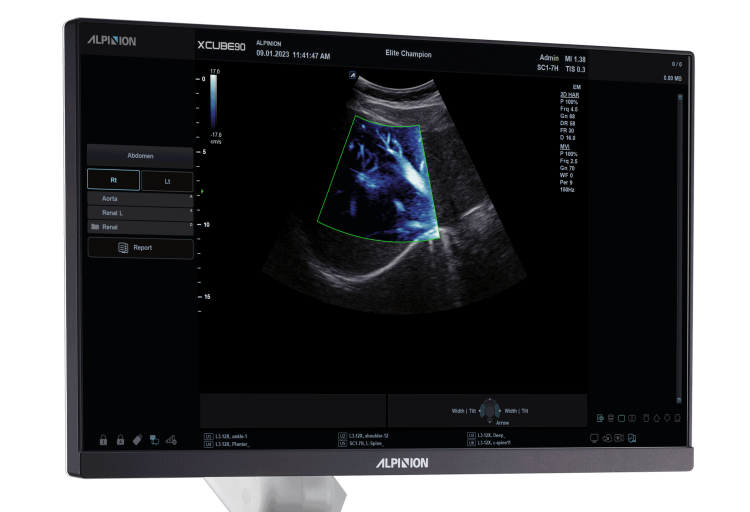750x512 pixels.
Task: Open the Abdomen category dropdown
Action: click(140, 155)
